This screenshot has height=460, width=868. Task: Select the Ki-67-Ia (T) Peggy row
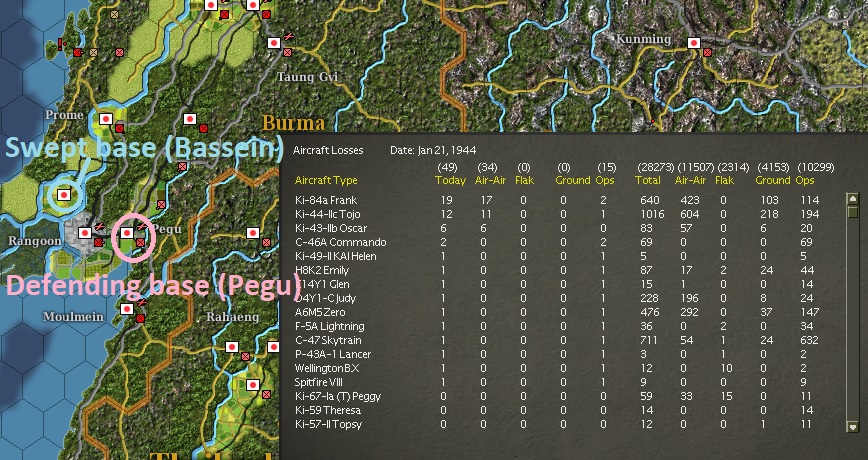557,396
